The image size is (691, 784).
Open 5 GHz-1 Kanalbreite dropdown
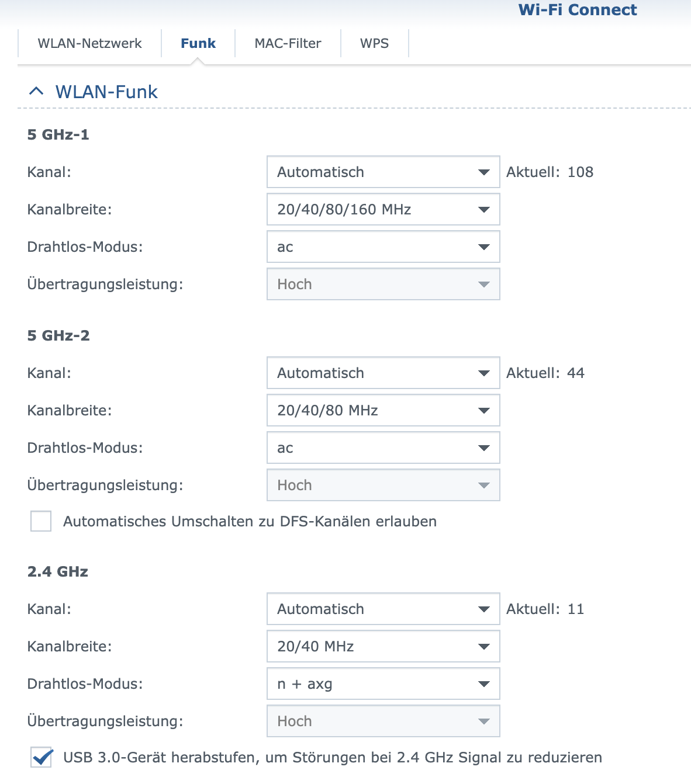pyautogui.click(x=383, y=210)
